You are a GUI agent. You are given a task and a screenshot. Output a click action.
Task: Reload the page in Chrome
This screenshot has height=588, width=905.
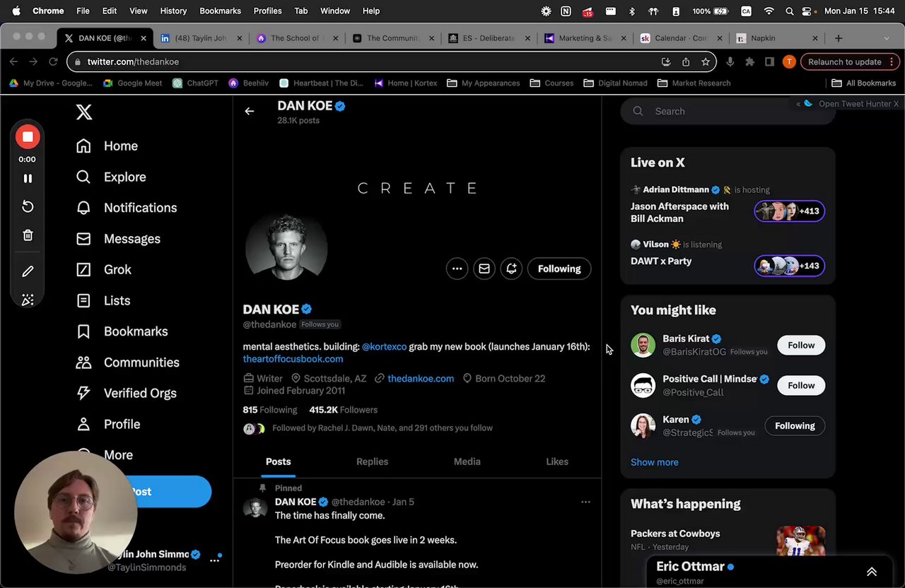[x=53, y=61]
